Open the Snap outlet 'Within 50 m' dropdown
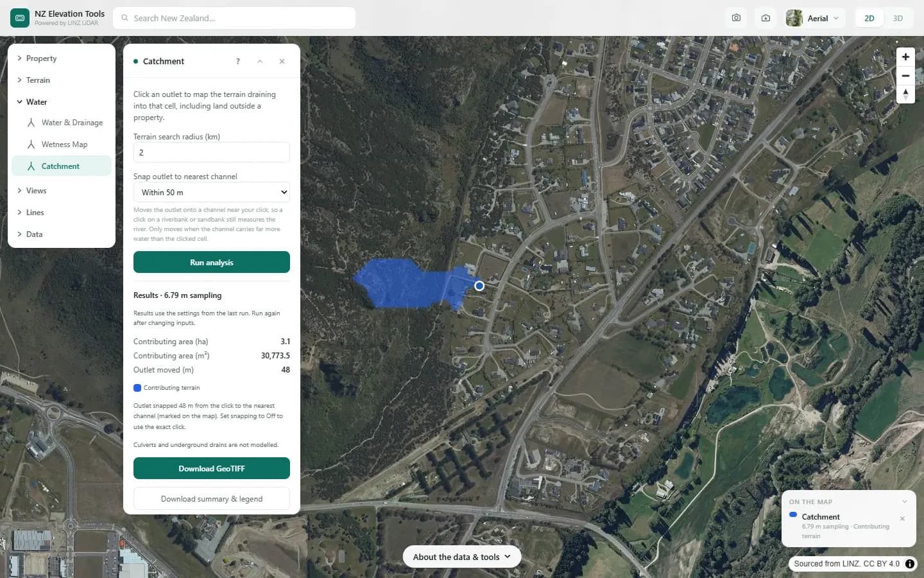This screenshot has width=924, height=578. click(212, 192)
